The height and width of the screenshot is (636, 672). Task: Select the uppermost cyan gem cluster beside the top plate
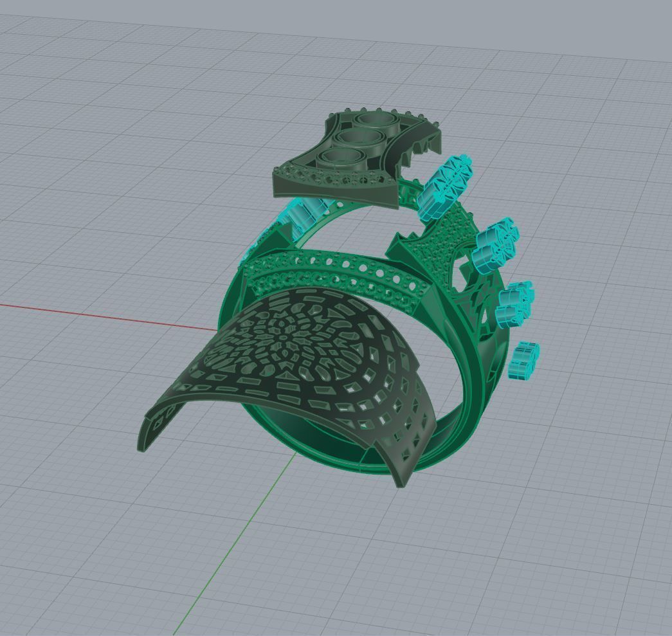tap(446, 187)
